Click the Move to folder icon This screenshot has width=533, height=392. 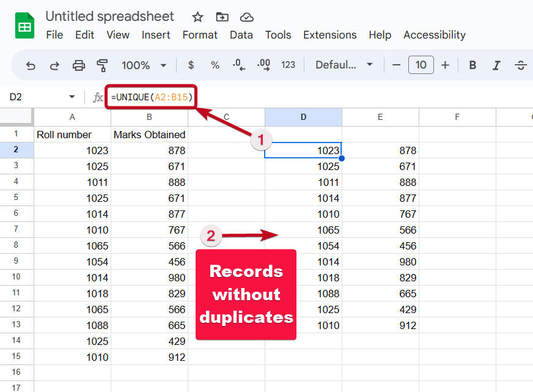(x=222, y=17)
